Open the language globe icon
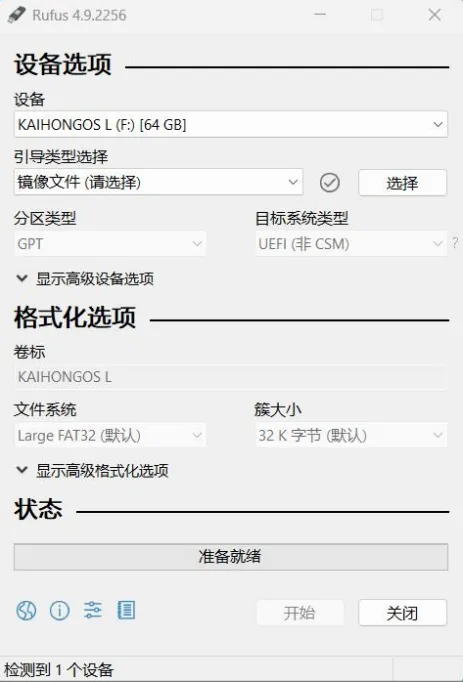Image resolution: width=463 pixels, height=682 pixels. click(x=26, y=611)
